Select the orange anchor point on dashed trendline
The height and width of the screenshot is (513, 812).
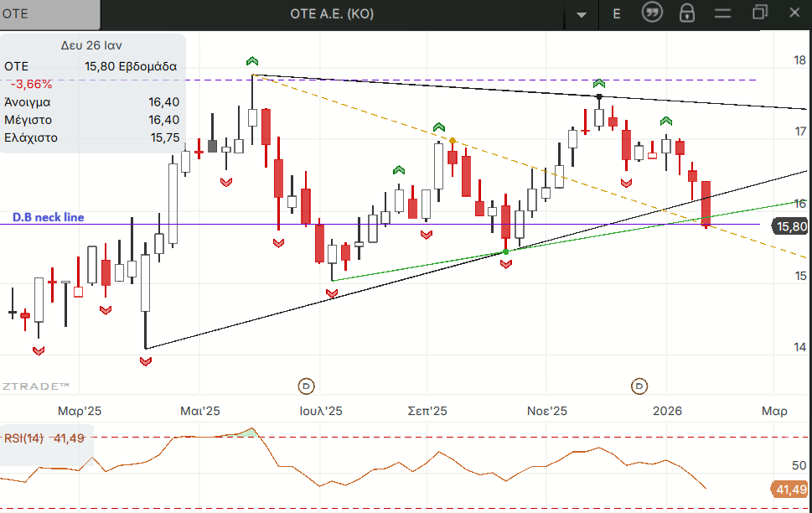(453, 141)
